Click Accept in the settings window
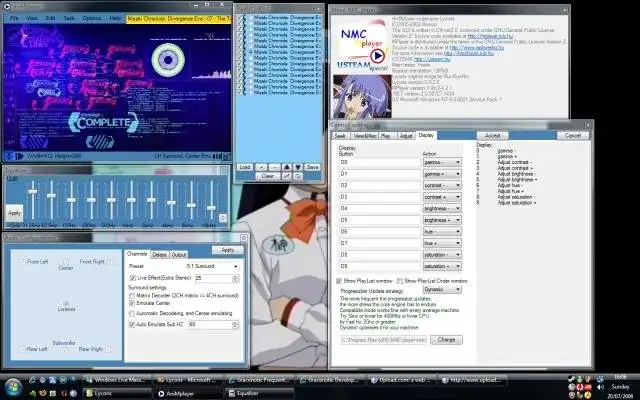 (x=492, y=136)
